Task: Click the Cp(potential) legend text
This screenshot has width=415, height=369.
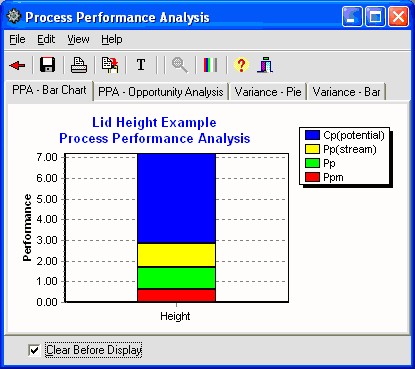Action: click(x=354, y=135)
